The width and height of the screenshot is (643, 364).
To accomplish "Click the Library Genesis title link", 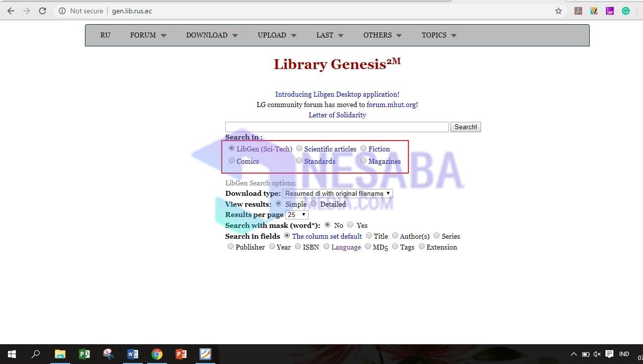I will [x=337, y=64].
